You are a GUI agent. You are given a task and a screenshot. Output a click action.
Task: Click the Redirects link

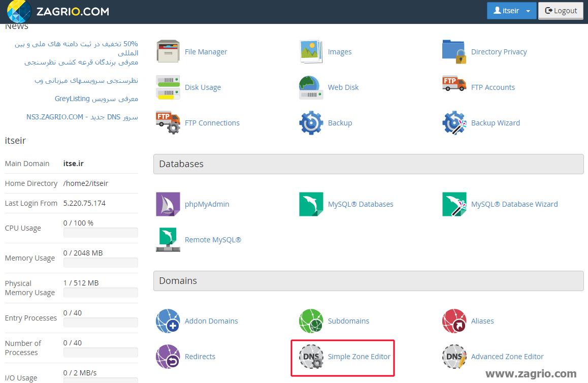(200, 357)
